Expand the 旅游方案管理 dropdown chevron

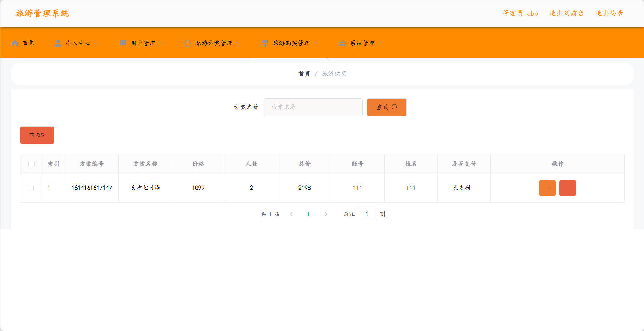(x=239, y=43)
